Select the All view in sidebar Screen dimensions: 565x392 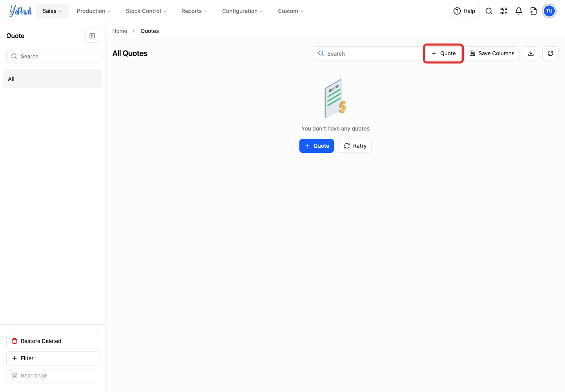pos(53,79)
